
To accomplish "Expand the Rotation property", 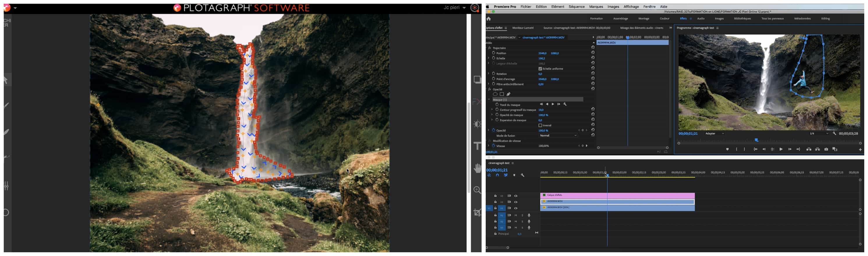I will point(489,73).
